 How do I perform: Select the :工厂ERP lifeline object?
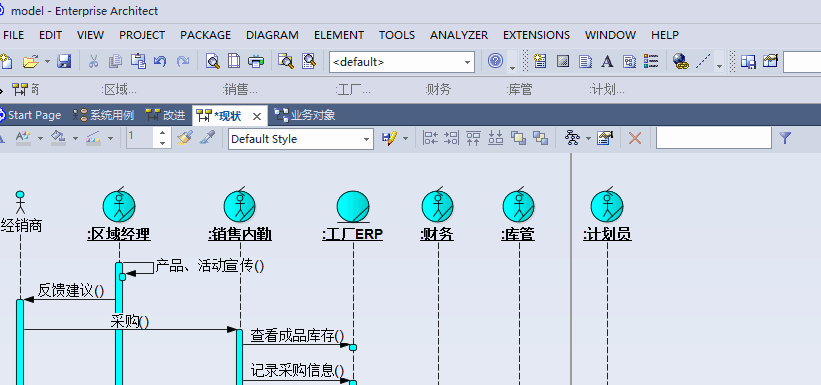pyautogui.click(x=353, y=216)
